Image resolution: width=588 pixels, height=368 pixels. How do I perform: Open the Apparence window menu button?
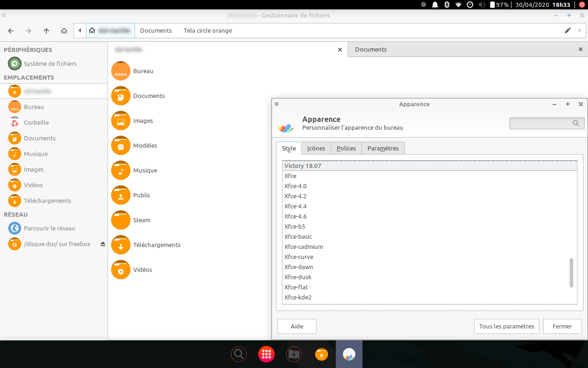(x=277, y=104)
